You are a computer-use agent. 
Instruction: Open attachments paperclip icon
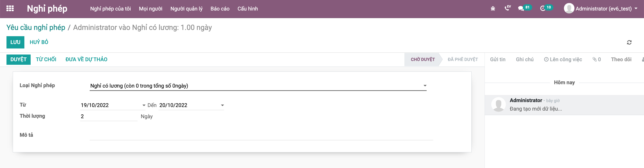pos(597,59)
